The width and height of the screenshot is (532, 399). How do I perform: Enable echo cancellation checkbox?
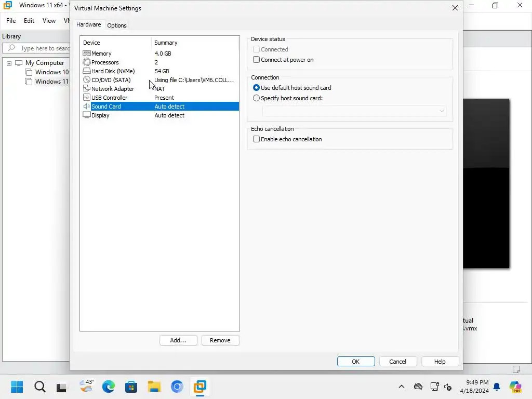tap(257, 139)
